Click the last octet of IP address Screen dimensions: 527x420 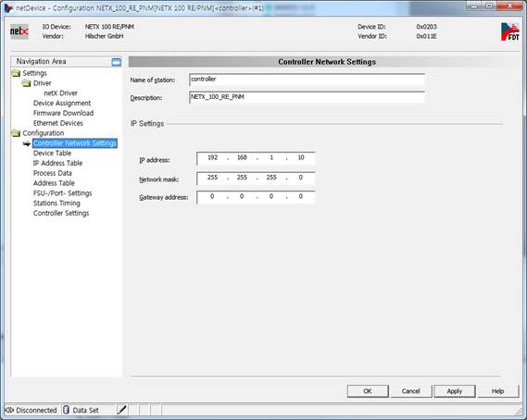[x=301, y=158]
